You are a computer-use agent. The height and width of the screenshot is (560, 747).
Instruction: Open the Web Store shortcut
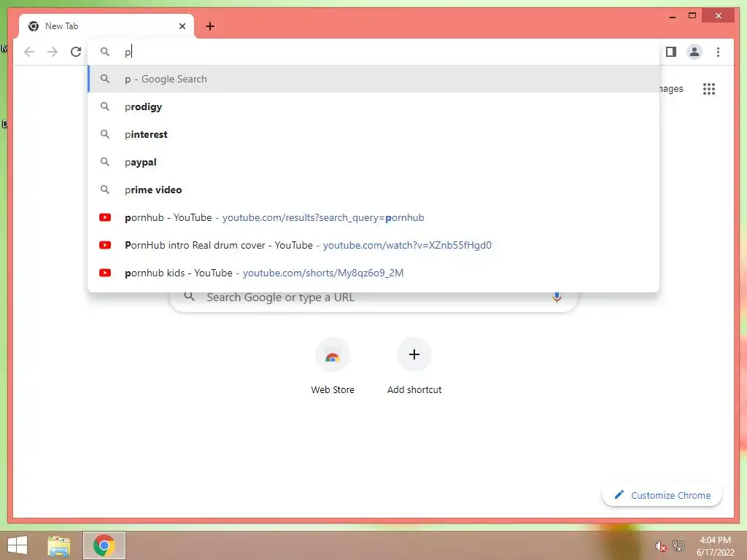[333, 366]
